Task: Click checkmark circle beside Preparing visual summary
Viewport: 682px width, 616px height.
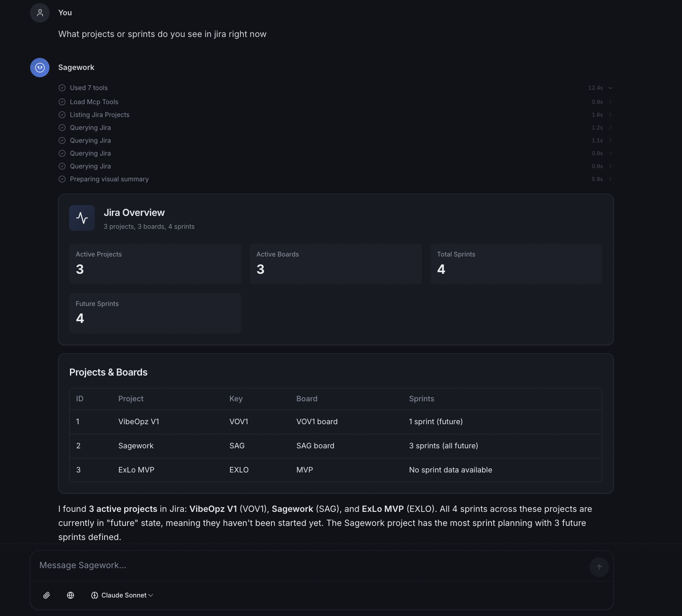Action: (x=62, y=179)
